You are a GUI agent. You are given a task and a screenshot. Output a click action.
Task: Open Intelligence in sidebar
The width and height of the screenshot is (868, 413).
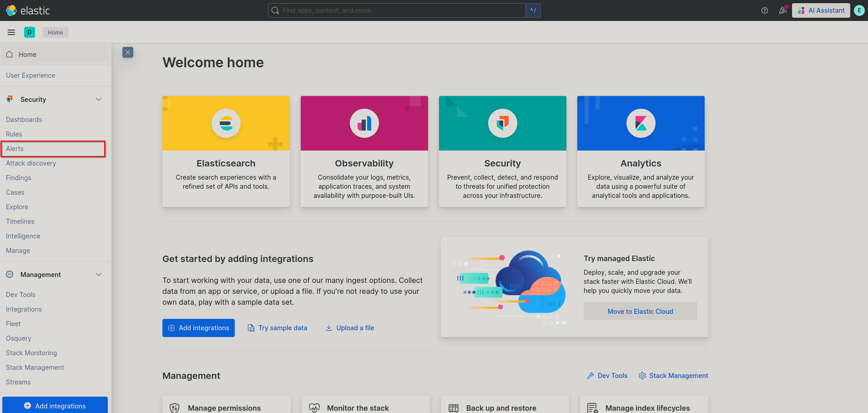(23, 236)
